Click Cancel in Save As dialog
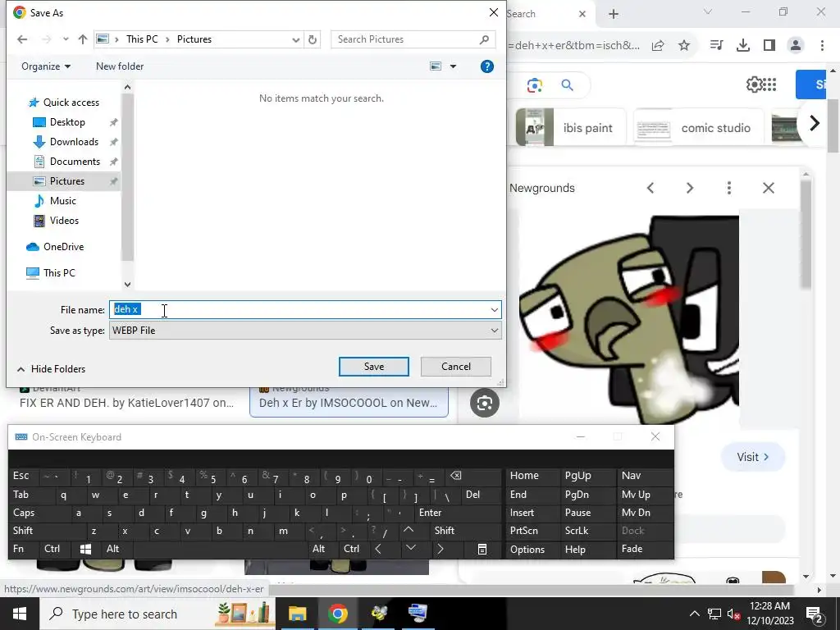Image resolution: width=840 pixels, height=630 pixels. 456,367
